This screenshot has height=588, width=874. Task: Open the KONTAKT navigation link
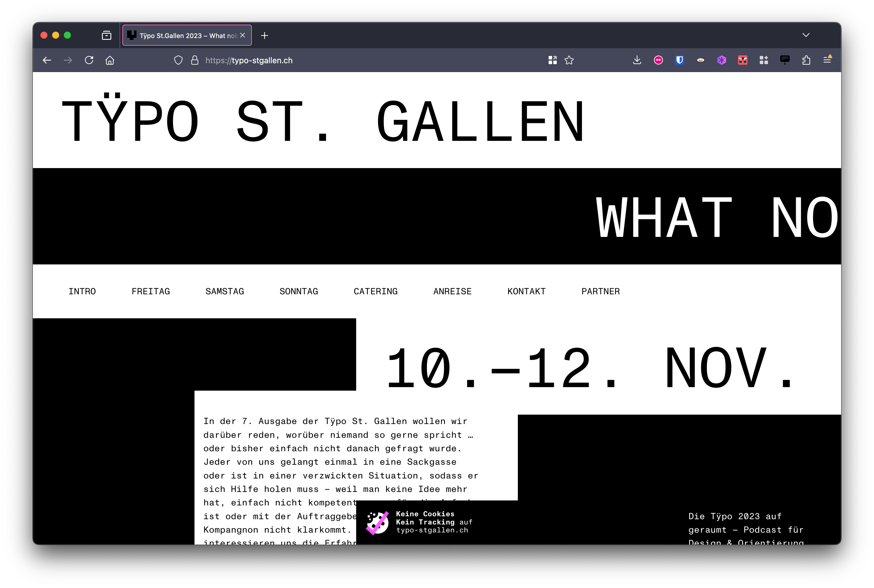(526, 291)
